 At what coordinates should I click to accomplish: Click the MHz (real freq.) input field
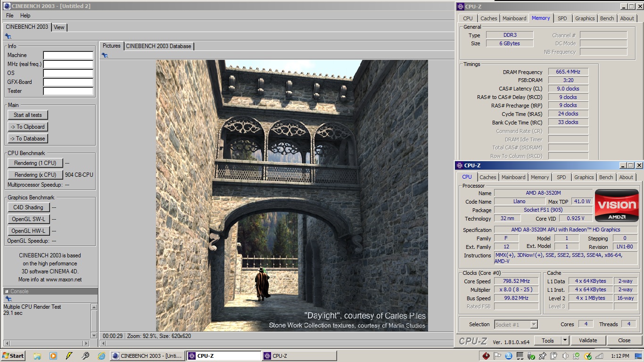tap(68, 64)
